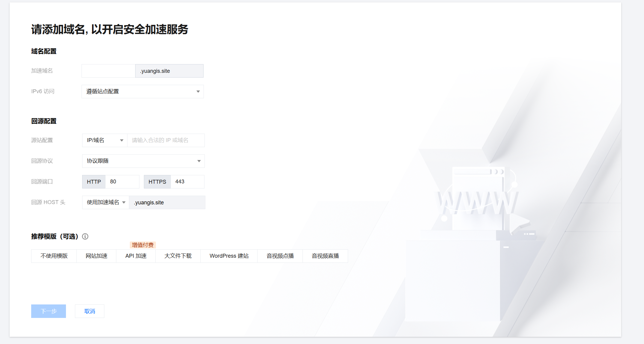This screenshot has width=644, height=344.
Task: Select the 网站加速 template option
Action: (96, 256)
